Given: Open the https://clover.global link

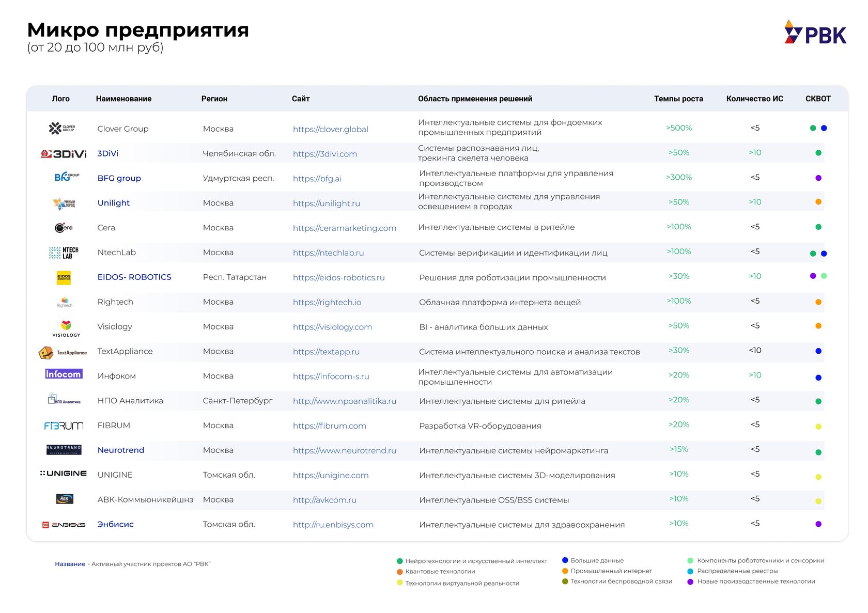Looking at the screenshot, I should click(x=331, y=129).
